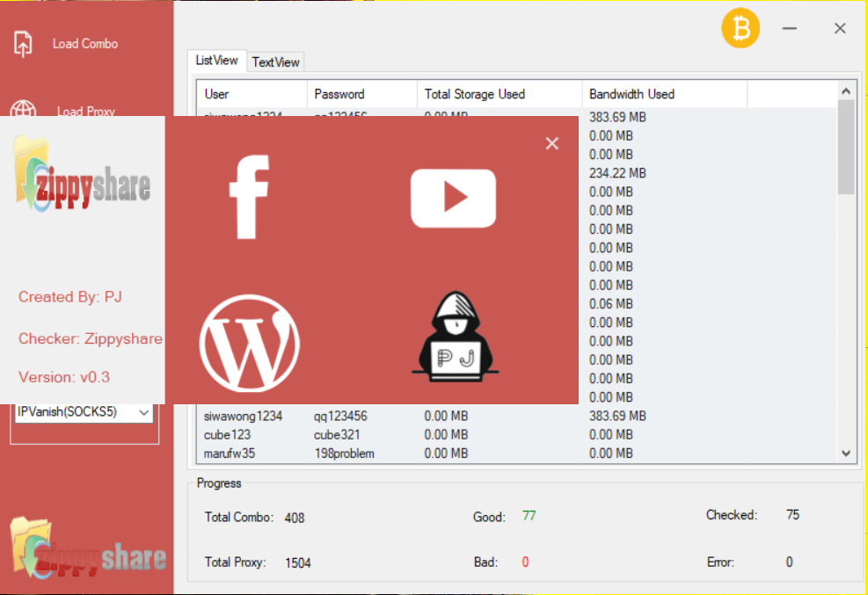Sort by Bandwidth Used column header
The image size is (868, 595).
[x=665, y=94]
